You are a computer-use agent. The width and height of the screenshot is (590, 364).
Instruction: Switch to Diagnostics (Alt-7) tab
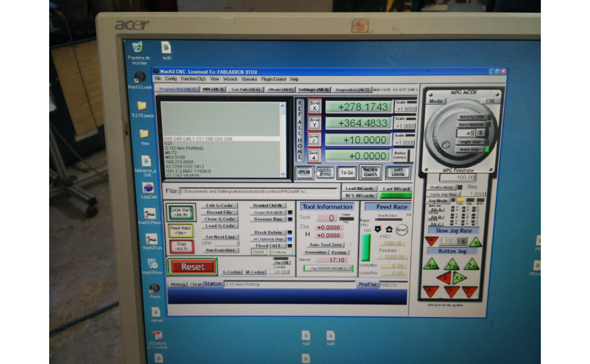[x=352, y=90]
